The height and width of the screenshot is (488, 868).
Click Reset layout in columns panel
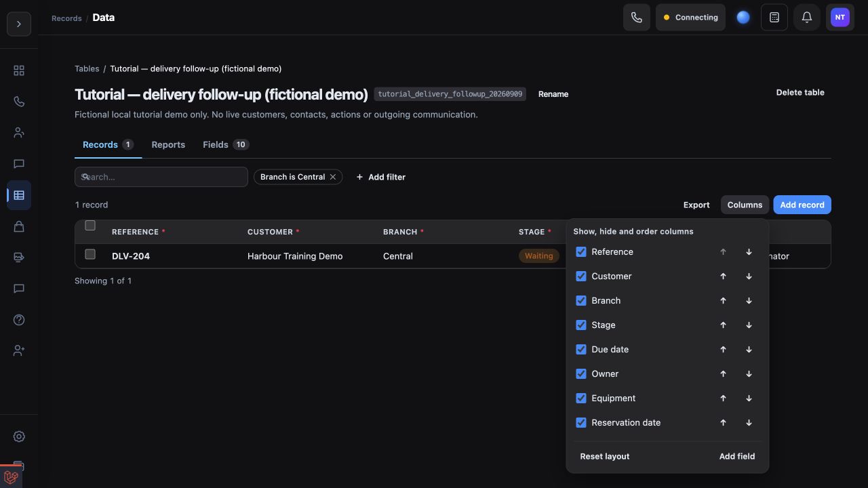605,456
